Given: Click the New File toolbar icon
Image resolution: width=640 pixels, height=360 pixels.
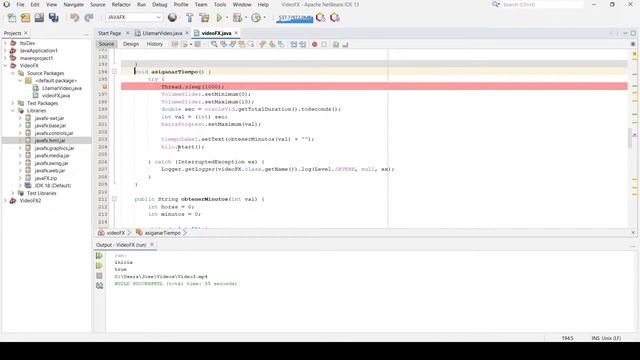Looking at the screenshot, I should tap(12, 18).
